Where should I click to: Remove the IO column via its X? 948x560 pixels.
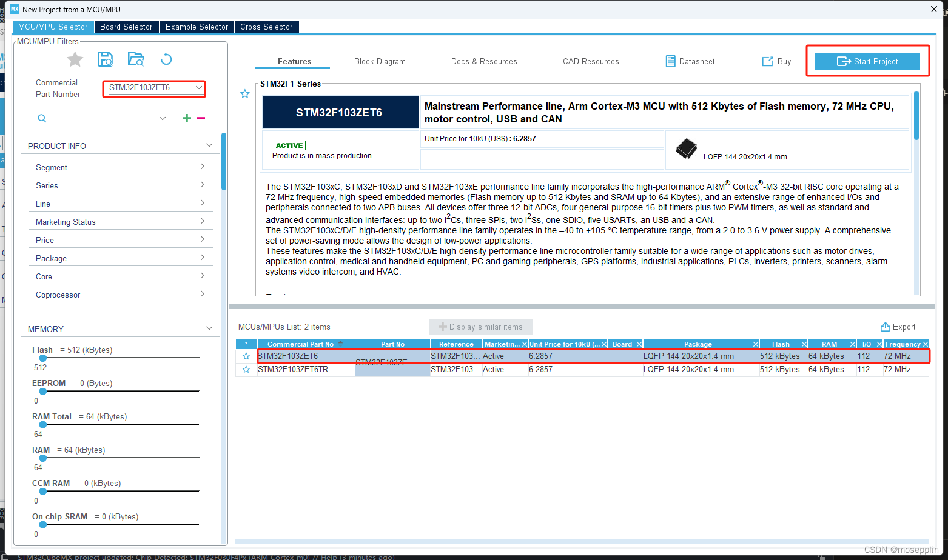879,344
